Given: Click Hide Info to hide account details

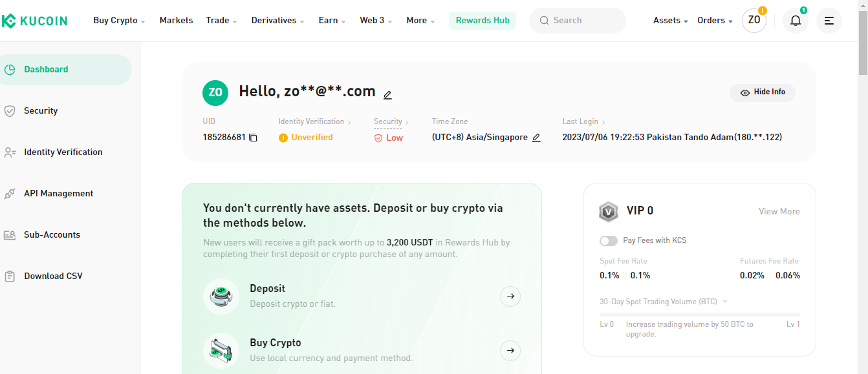Looking at the screenshot, I should click(763, 92).
